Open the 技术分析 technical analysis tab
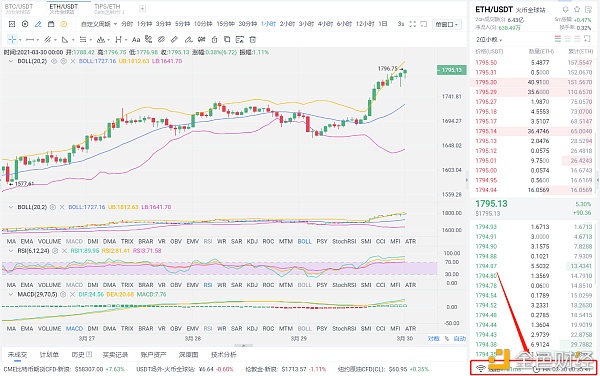The image size is (600, 376). [x=223, y=355]
